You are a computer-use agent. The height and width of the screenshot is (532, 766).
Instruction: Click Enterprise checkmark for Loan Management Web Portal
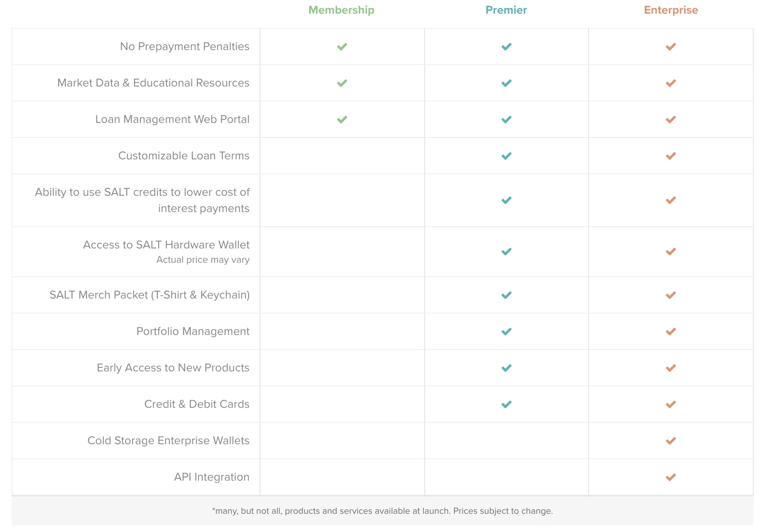[671, 119]
